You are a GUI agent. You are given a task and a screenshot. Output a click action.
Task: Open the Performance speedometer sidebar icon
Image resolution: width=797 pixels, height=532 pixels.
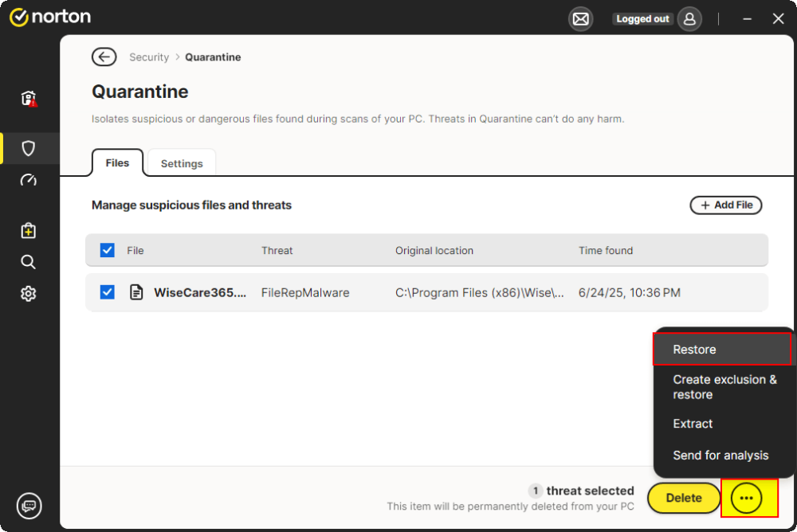click(29, 180)
